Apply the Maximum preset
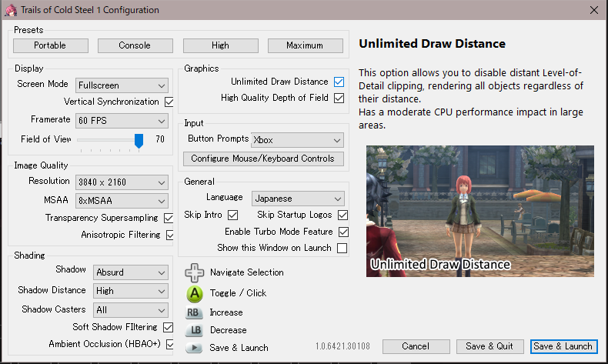This screenshot has height=364, width=608. pos(306,45)
